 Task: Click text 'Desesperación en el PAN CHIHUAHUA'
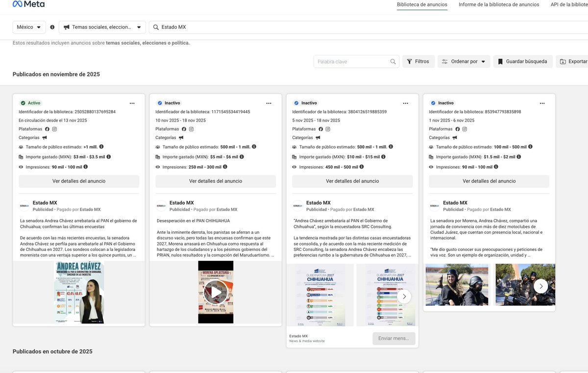pyautogui.click(x=193, y=221)
